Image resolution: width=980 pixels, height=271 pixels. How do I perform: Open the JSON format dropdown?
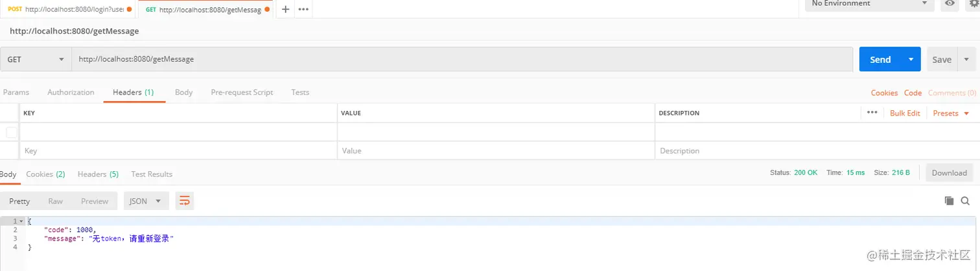coord(146,201)
